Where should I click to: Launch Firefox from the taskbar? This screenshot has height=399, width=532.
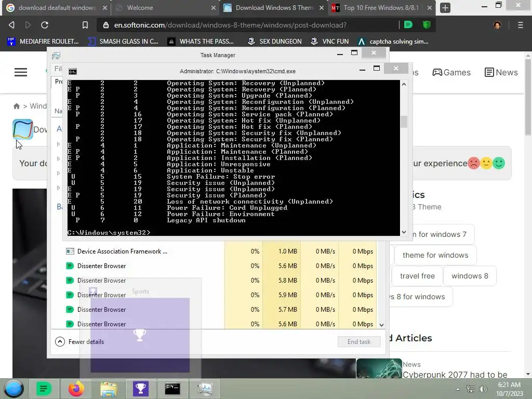click(76, 389)
